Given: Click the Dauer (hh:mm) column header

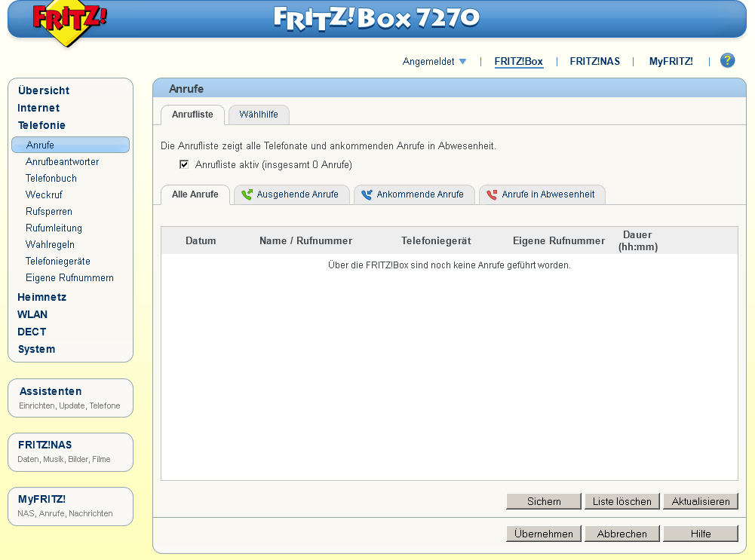Looking at the screenshot, I should pyautogui.click(x=638, y=240).
